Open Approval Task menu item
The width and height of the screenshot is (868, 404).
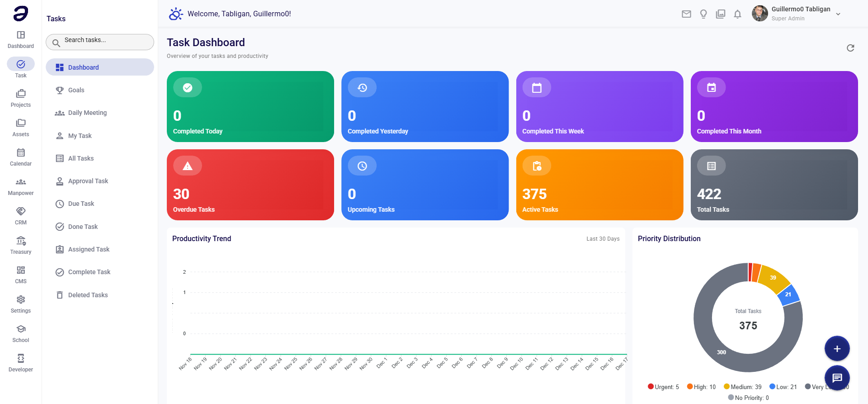pos(100,181)
